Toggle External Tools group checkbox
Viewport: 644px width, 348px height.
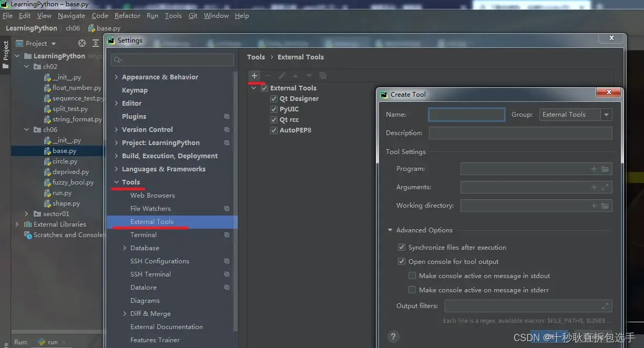264,88
